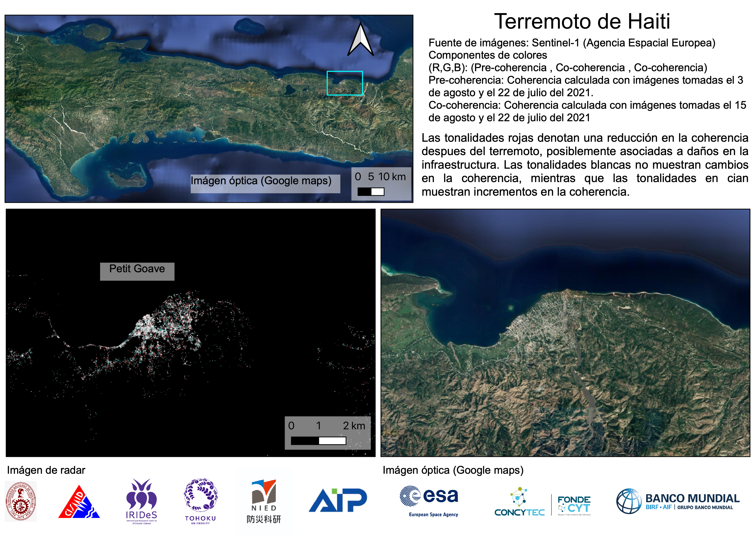Click the Universidad Nacional de Ingeniería seal logo
Image resolution: width=756 pixels, height=535 pixels.
pos(21,501)
